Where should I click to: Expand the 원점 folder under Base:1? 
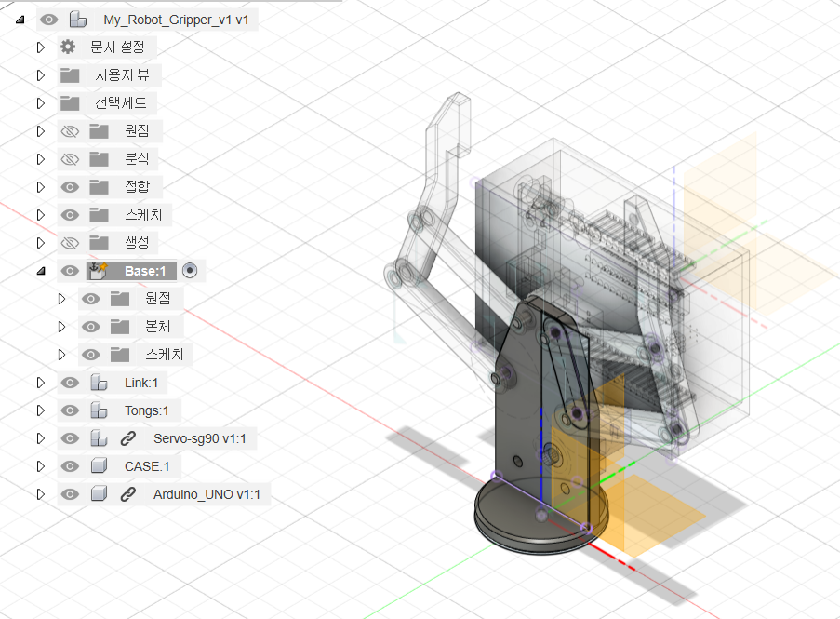(61, 299)
